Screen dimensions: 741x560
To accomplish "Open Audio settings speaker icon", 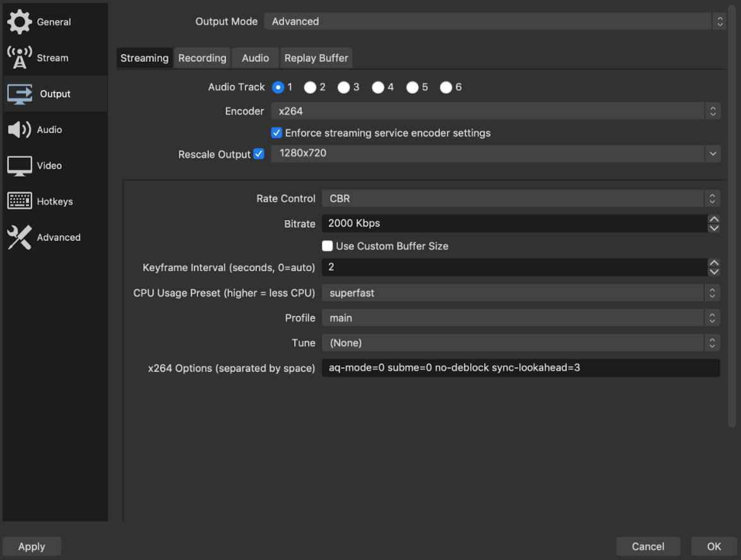I will click(20, 129).
